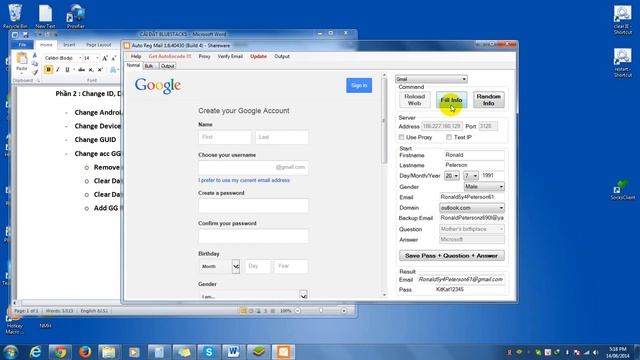The width and height of the screenshot is (640, 360).
Task: Open the Help menu in Auto Reg Mail
Action: click(x=136, y=56)
